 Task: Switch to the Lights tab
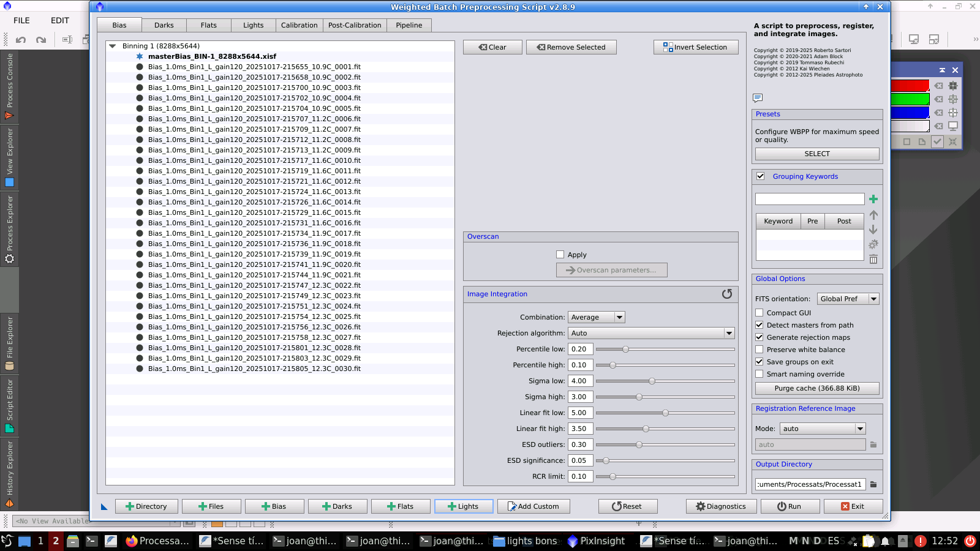(253, 25)
